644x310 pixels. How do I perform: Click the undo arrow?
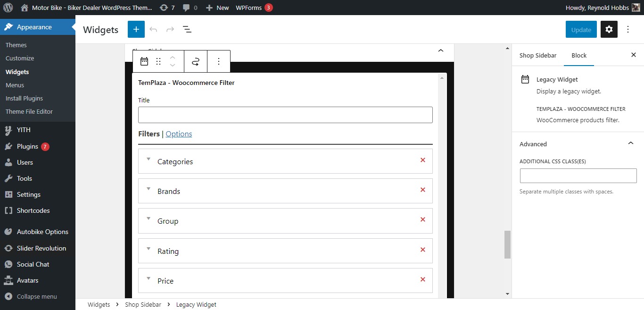click(153, 29)
